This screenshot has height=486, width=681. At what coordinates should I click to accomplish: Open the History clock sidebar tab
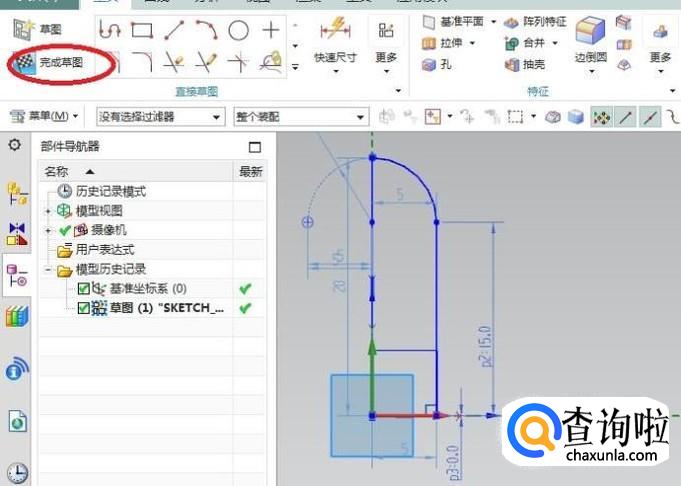(18, 472)
